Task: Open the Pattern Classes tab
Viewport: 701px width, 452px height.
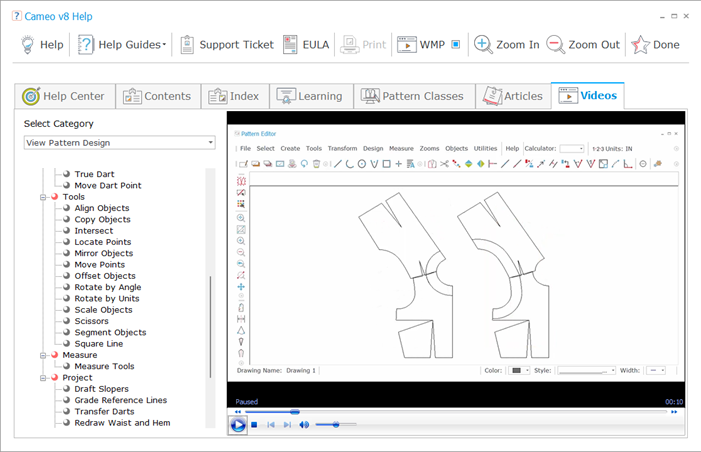Action: (414, 96)
